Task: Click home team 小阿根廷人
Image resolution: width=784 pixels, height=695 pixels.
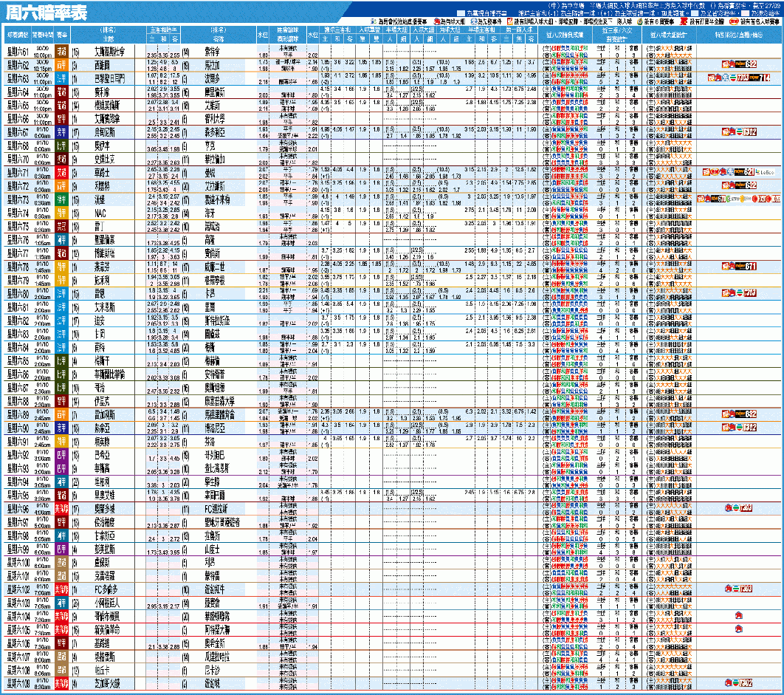Action: tap(107, 603)
